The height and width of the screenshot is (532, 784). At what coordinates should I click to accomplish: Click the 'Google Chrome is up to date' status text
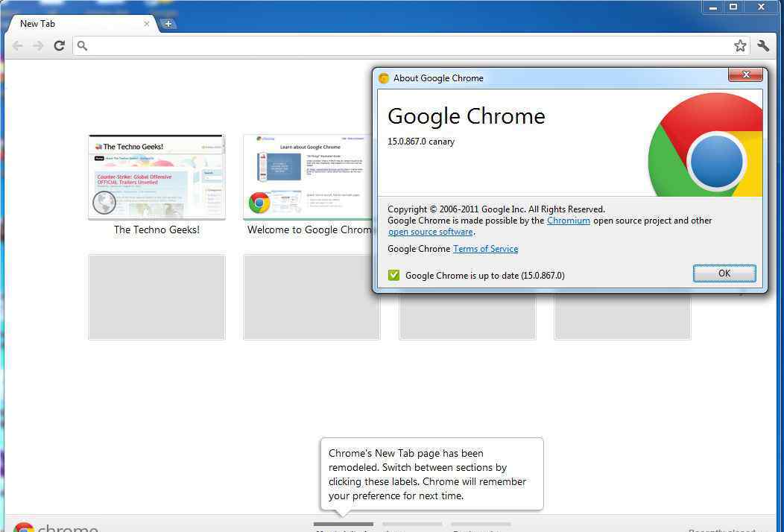click(x=485, y=276)
